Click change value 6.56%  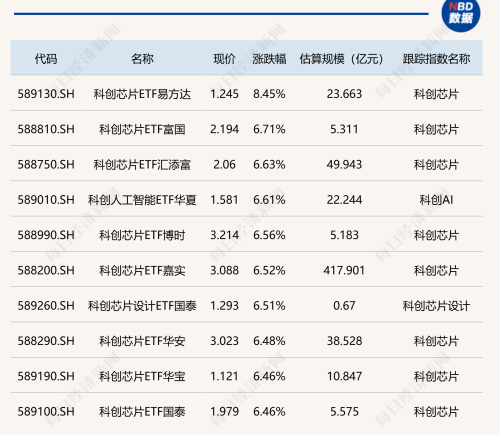click(269, 235)
